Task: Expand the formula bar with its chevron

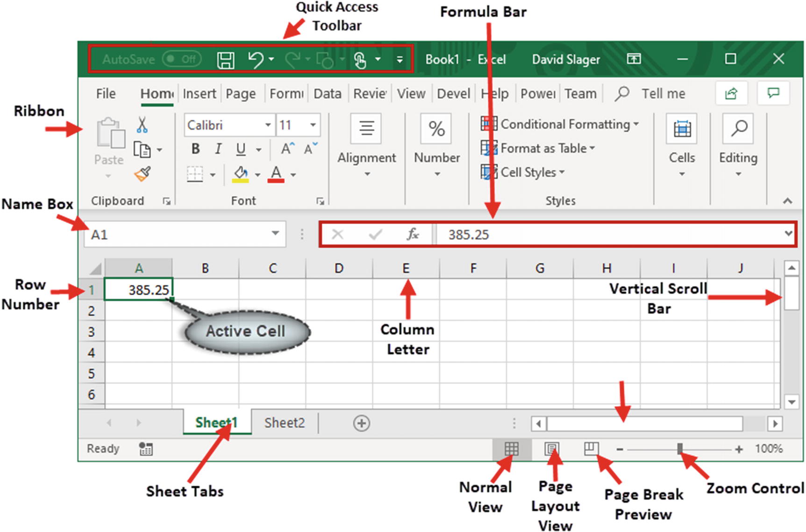Action: [789, 233]
